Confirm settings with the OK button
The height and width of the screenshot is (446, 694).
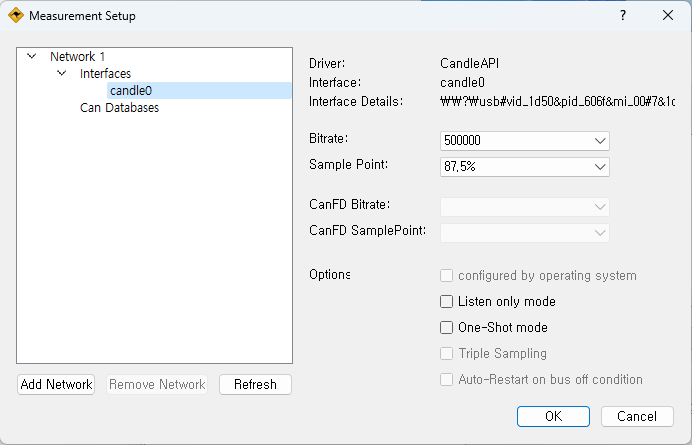pos(553,416)
